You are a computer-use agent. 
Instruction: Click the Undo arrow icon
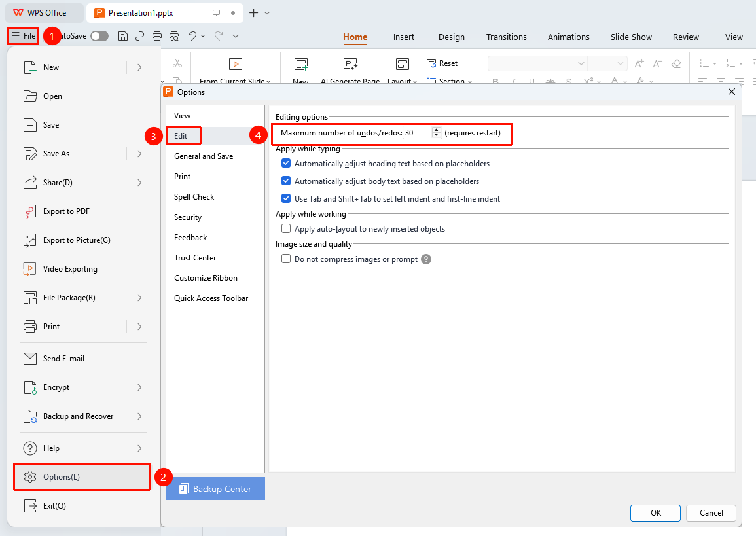click(x=192, y=36)
